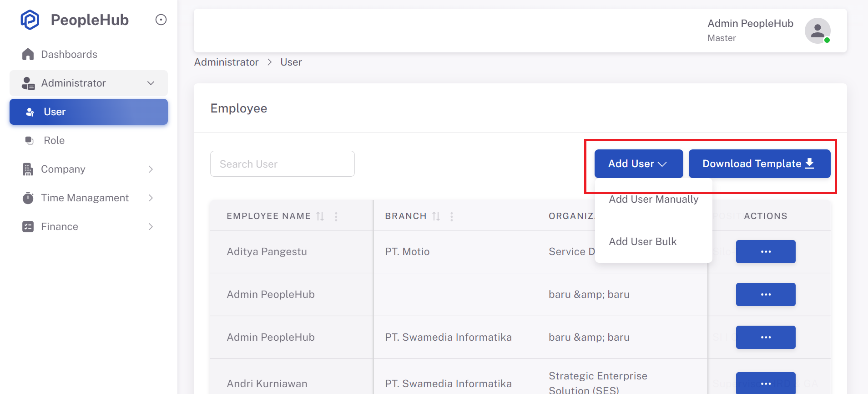Click the admin profile avatar icon

(818, 31)
